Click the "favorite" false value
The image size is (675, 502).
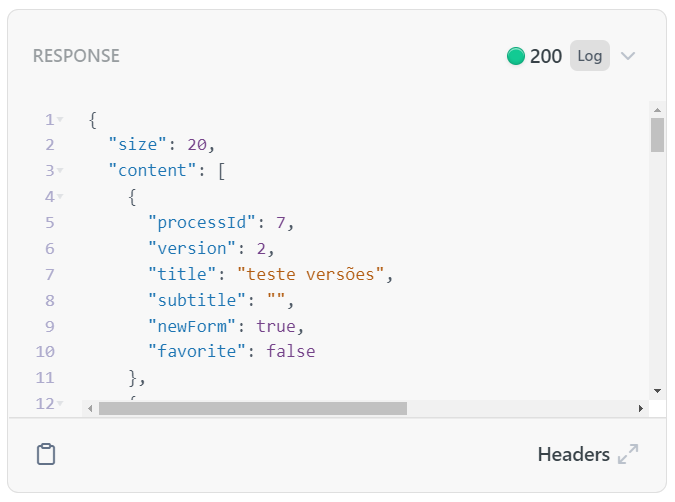click(291, 351)
